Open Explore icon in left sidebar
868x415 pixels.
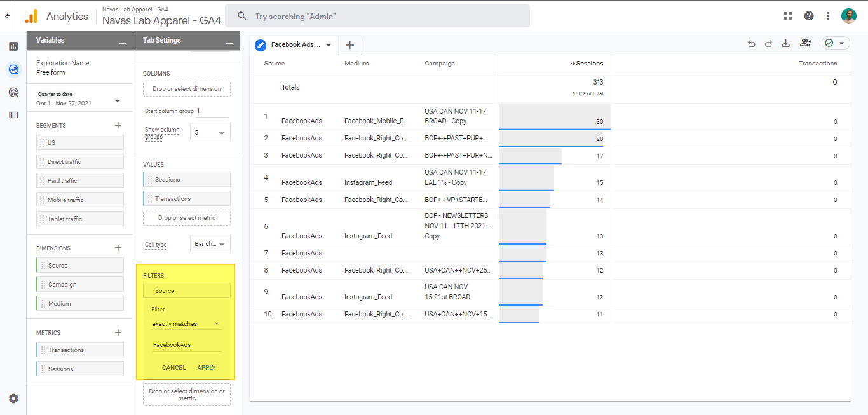(x=13, y=69)
